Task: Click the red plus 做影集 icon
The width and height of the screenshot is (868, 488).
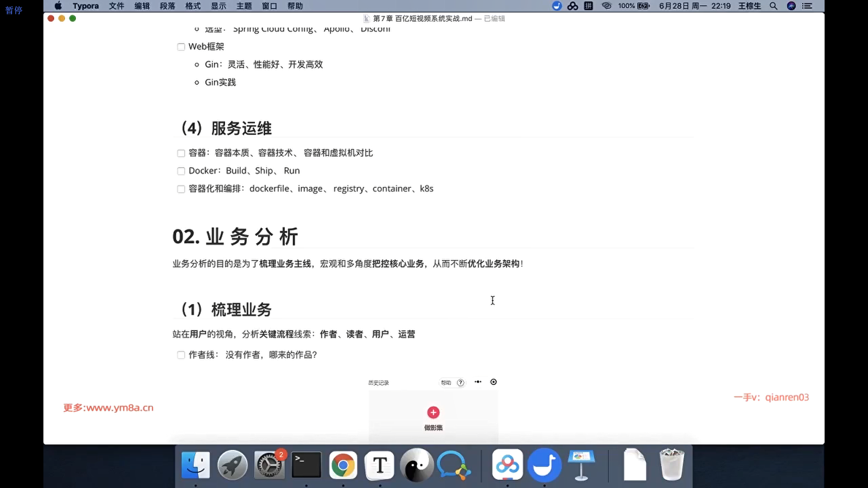Action: [x=433, y=413]
